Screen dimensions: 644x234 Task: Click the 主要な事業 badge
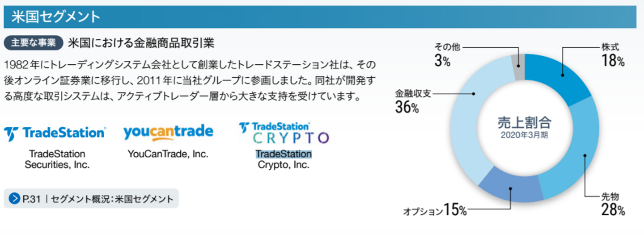pyautogui.click(x=34, y=43)
